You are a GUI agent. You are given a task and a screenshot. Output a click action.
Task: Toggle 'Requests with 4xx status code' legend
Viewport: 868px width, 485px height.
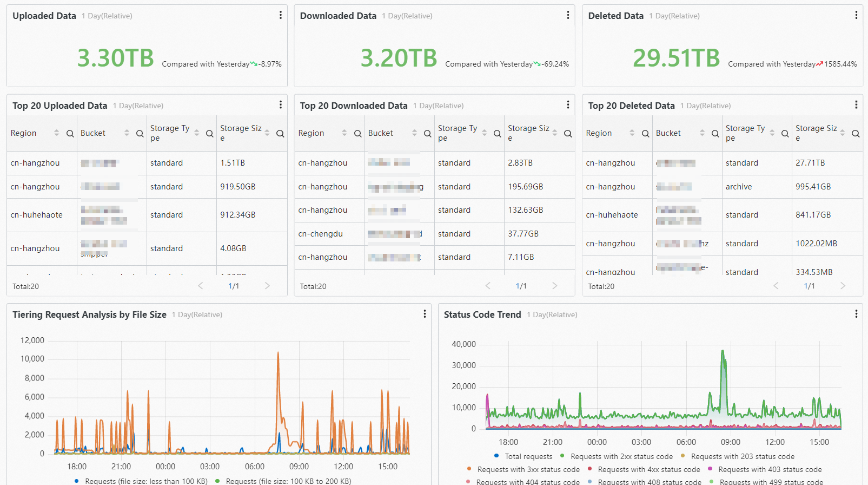tap(644, 469)
